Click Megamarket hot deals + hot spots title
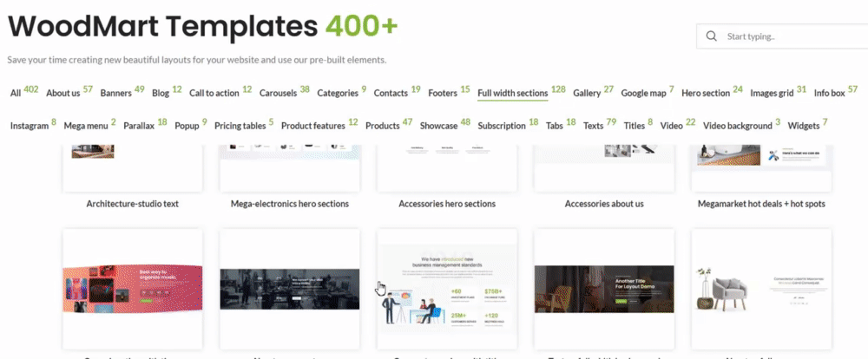 (761, 204)
